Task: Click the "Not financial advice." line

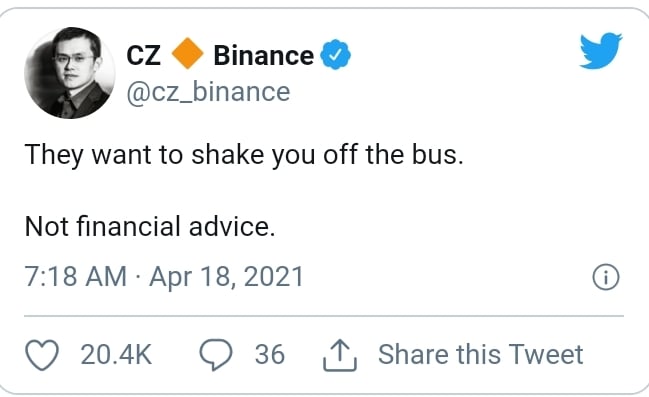Action: pos(150,226)
